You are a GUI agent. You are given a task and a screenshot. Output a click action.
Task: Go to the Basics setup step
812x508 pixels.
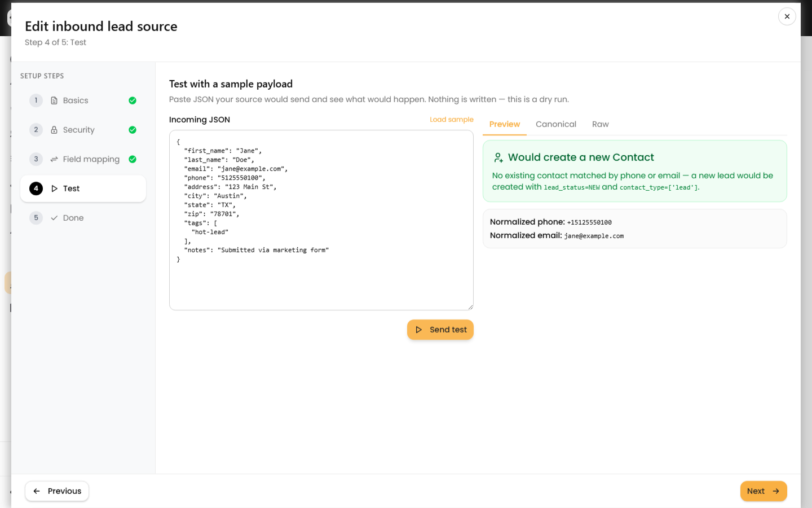point(83,100)
